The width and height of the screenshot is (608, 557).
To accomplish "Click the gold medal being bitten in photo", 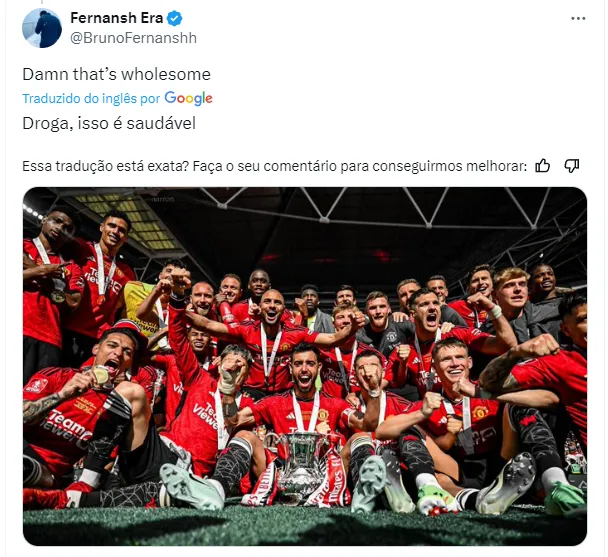I will [x=100, y=375].
